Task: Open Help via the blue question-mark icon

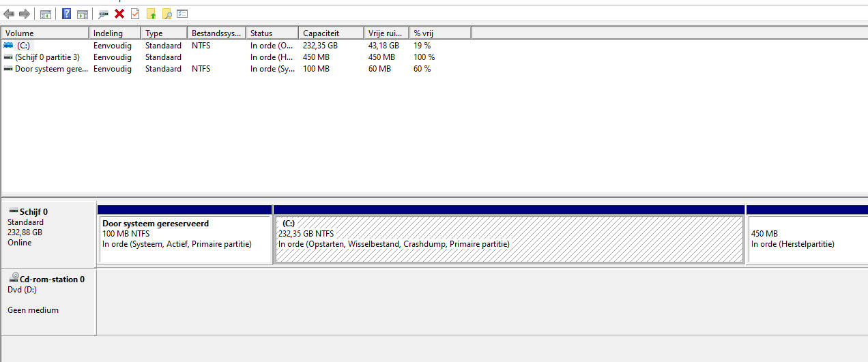Action: coord(67,14)
